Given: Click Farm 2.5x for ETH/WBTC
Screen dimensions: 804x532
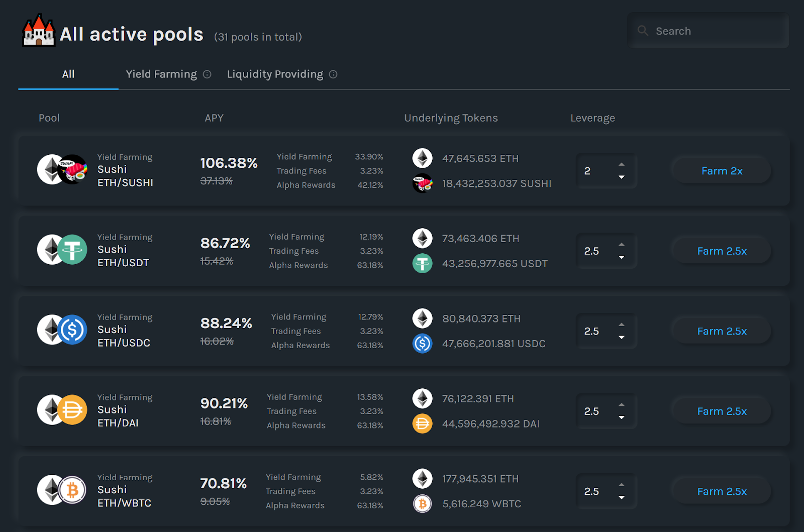Looking at the screenshot, I should tap(722, 491).
